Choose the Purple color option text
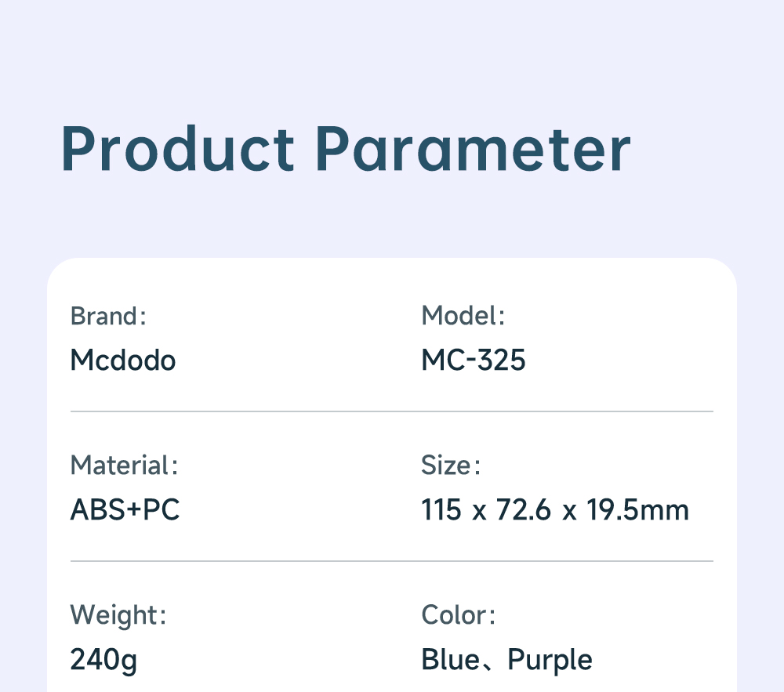Viewport: 784px width, 692px height. 550,660
